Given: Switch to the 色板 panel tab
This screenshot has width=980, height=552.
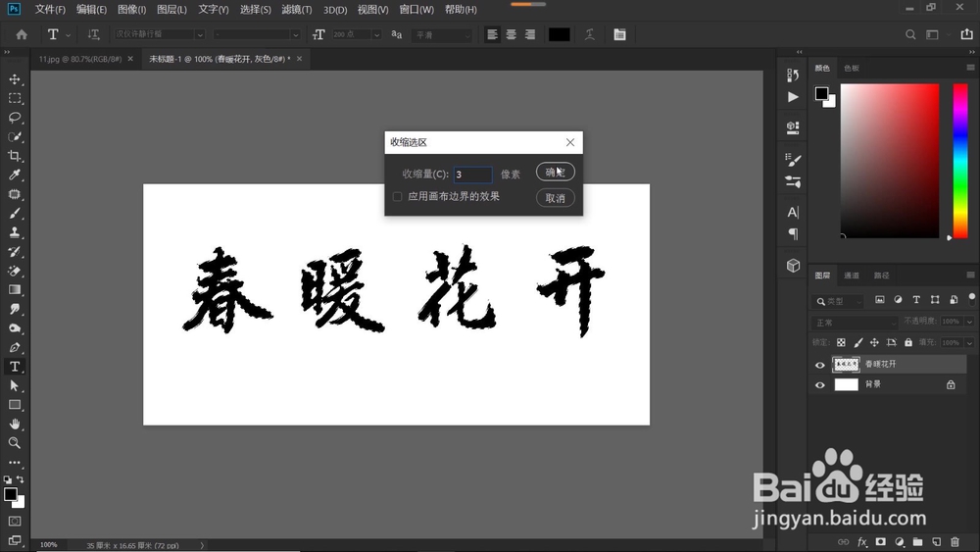Looking at the screenshot, I should coord(852,68).
